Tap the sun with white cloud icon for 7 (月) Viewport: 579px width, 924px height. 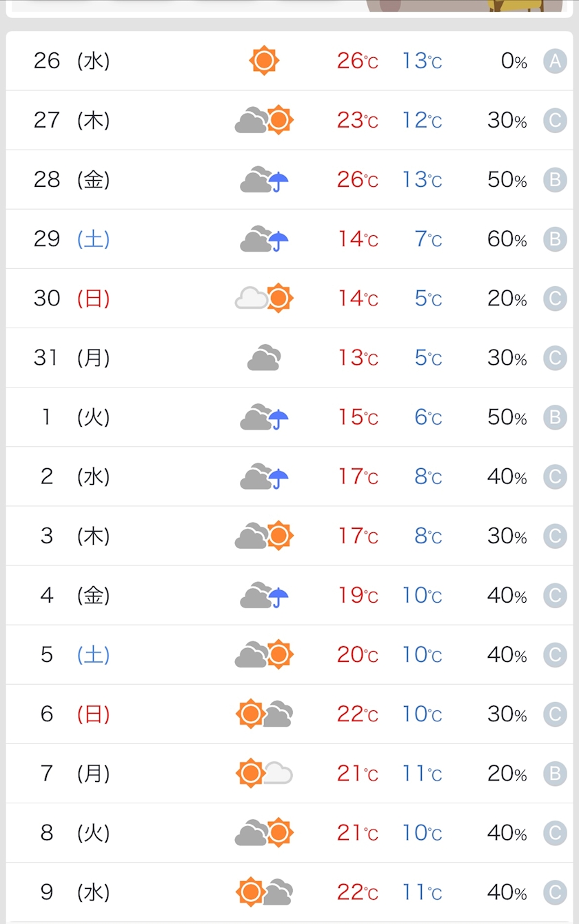click(x=264, y=773)
